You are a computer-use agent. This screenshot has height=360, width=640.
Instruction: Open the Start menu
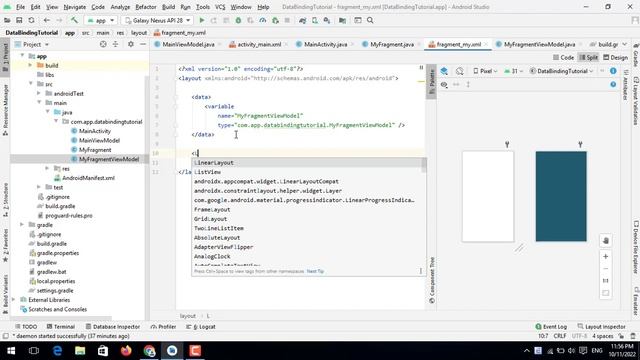pos(11,351)
